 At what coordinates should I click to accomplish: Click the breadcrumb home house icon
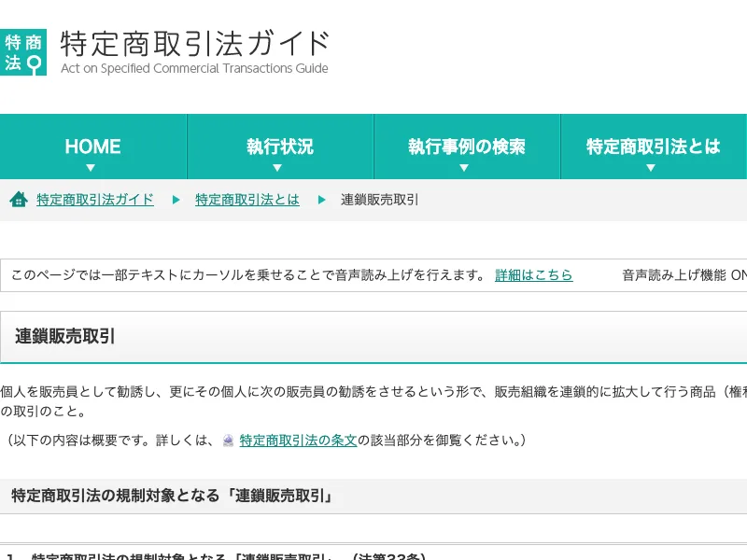pos(19,199)
